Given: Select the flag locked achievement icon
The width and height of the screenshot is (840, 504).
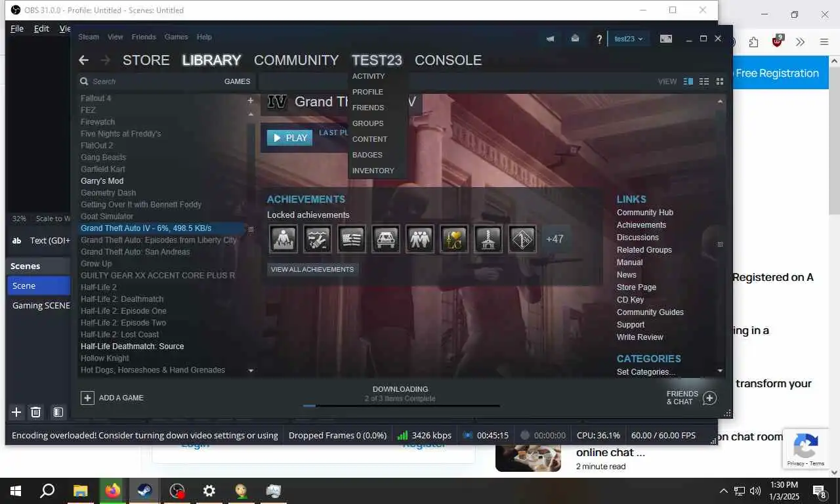Looking at the screenshot, I should click(352, 239).
